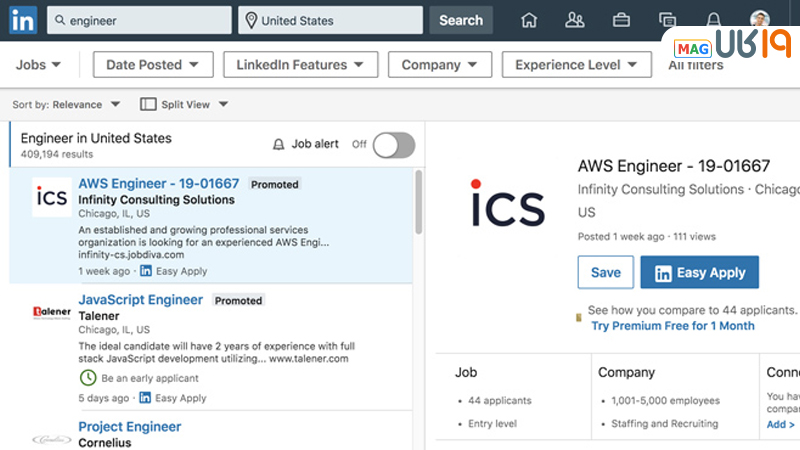Open My Network people icon
This screenshot has width=800, height=450.
[574, 20]
